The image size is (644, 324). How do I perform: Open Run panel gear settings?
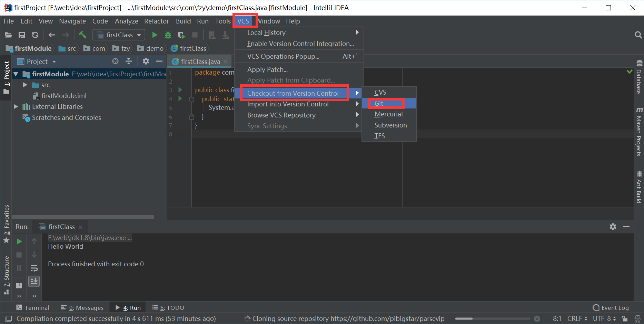click(613, 227)
